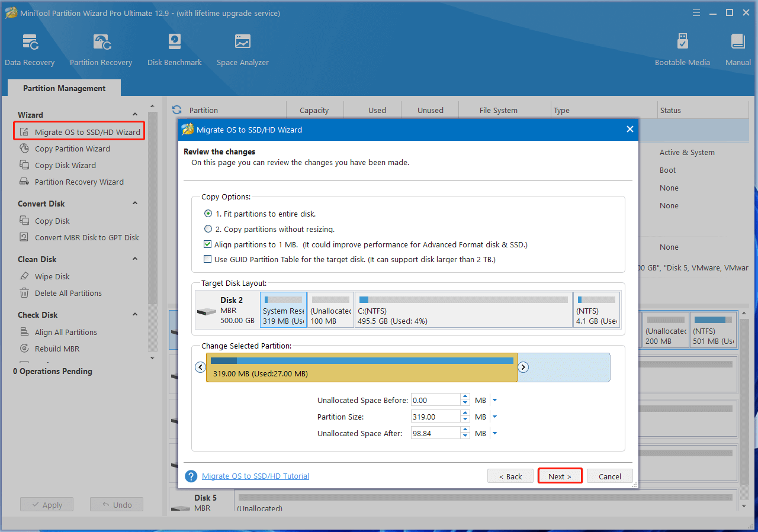Increase the Partition Size spinner value
This screenshot has height=532, width=758.
[465, 414]
